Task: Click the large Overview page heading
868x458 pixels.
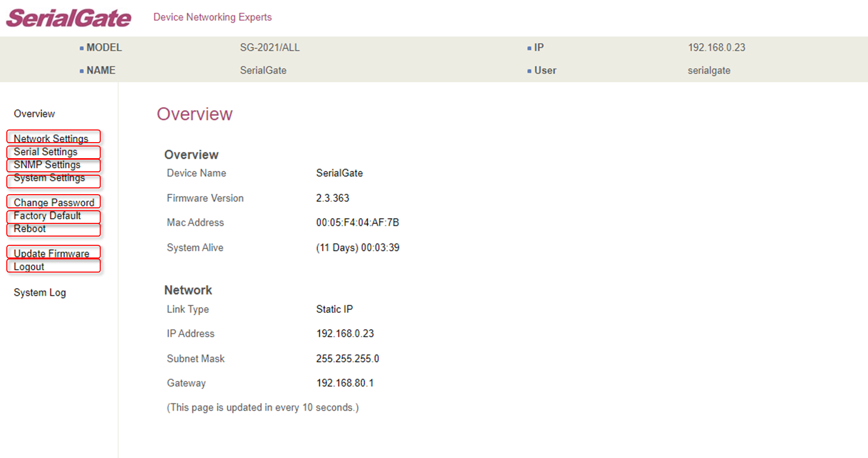Action: [x=195, y=114]
